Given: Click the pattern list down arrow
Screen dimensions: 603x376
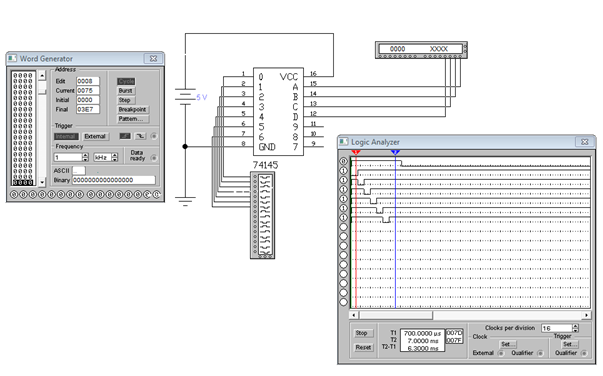Looking at the screenshot, I should tap(42, 181).
